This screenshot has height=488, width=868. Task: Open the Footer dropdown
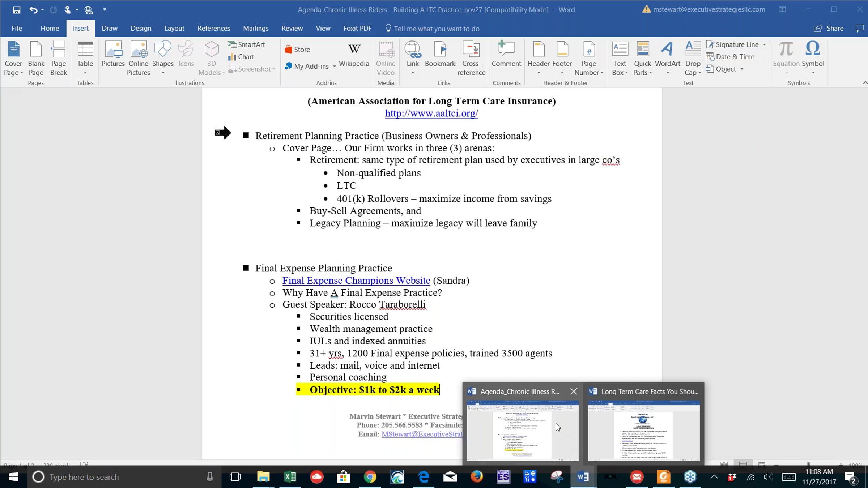[562, 59]
